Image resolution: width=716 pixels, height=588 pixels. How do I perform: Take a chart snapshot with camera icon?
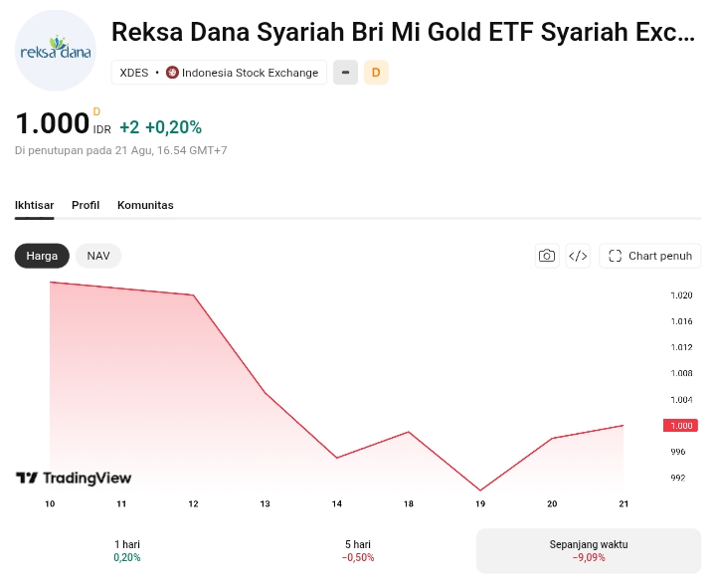pyautogui.click(x=547, y=256)
